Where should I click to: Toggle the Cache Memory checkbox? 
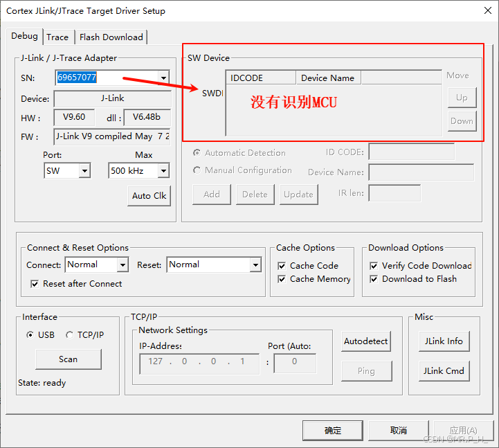pyautogui.click(x=282, y=279)
